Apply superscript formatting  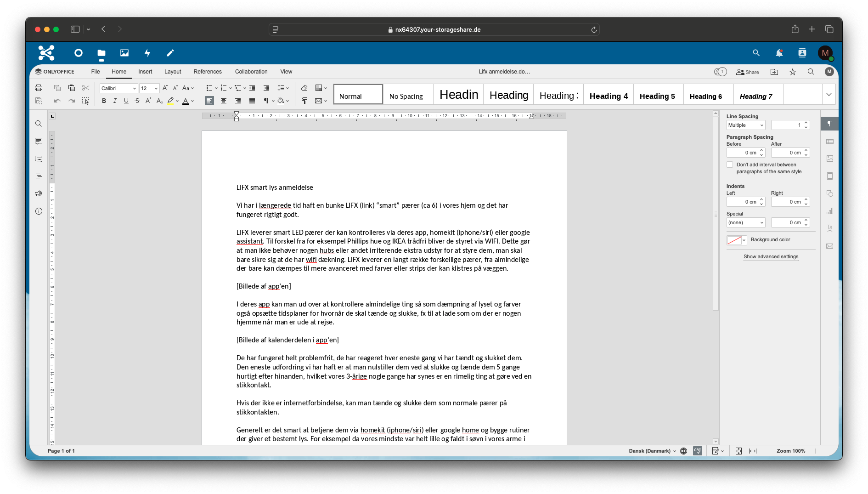point(148,101)
